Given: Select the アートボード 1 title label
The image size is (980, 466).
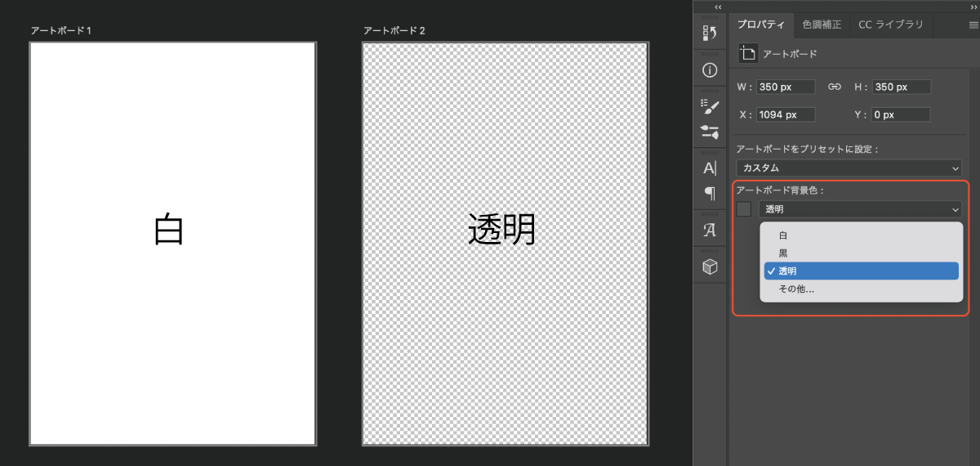Looking at the screenshot, I should pyautogui.click(x=61, y=30).
